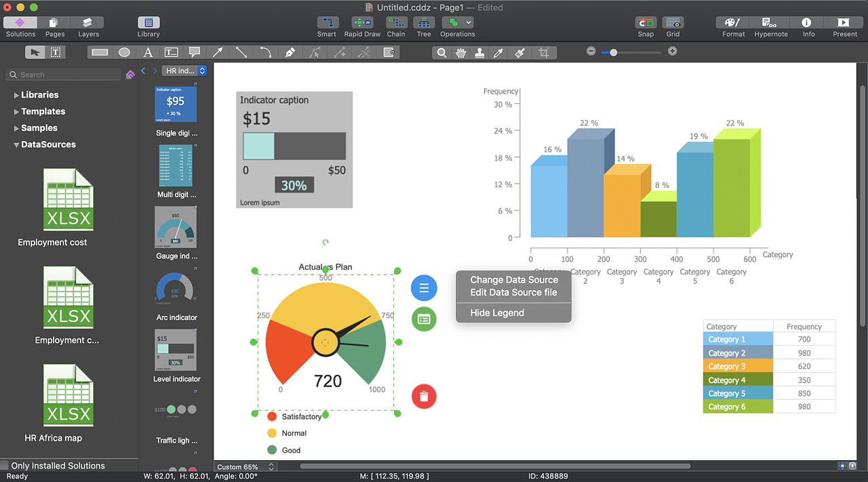Select the Text tool (A)
The height and width of the screenshot is (482, 868).
tap(148, 52)
